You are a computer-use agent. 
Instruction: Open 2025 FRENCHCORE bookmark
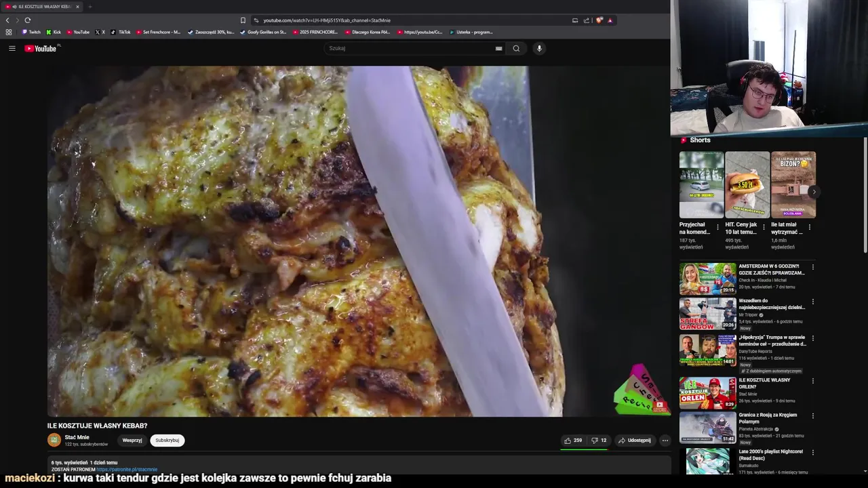tap(315, 32)
